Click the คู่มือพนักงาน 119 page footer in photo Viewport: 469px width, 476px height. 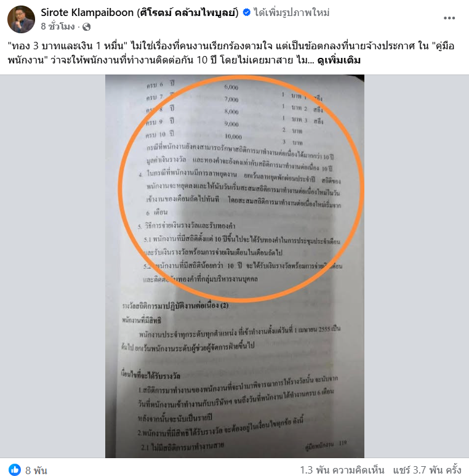[326, 445]
